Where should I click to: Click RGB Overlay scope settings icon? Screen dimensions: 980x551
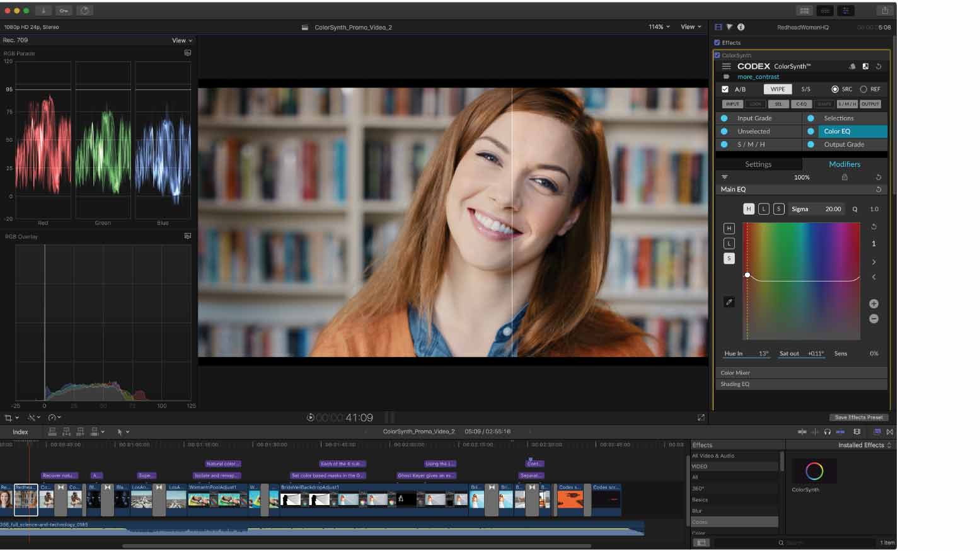click(x=187, y=236)
